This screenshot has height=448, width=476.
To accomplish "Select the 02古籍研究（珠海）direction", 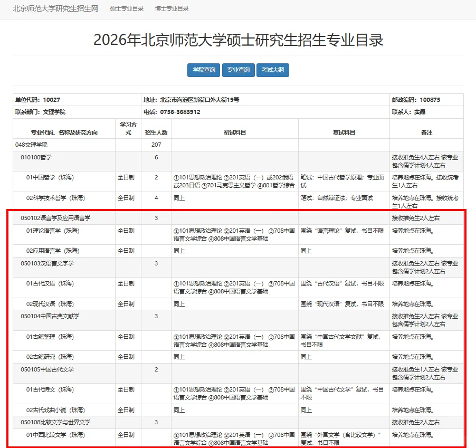I will coord(50,357).
